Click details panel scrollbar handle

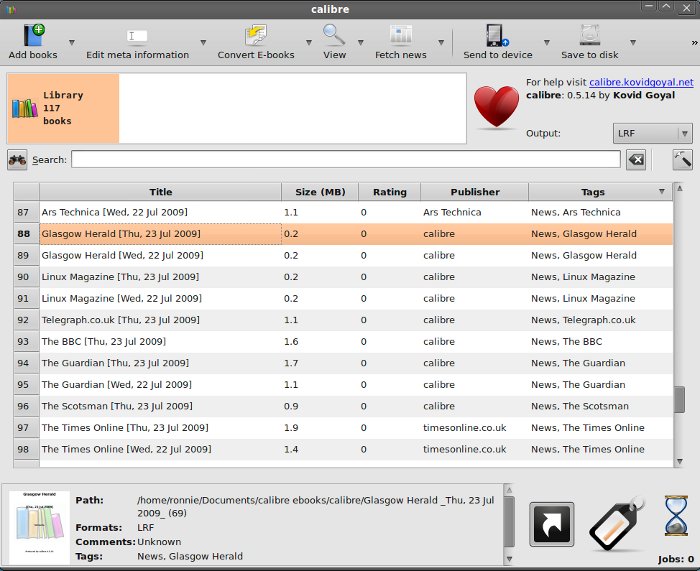click(x=509, y=521)
